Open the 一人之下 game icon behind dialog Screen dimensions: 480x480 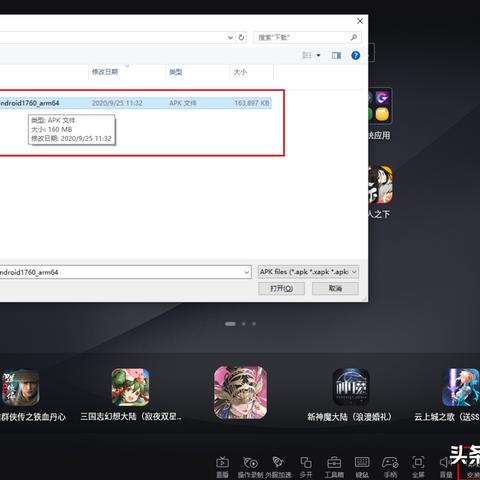[380, 185]
